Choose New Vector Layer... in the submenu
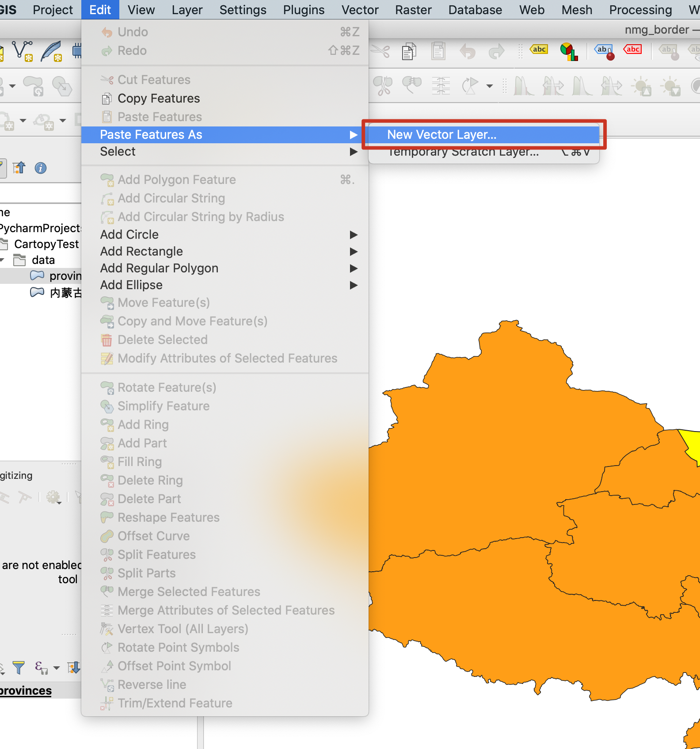 (483, 134)
